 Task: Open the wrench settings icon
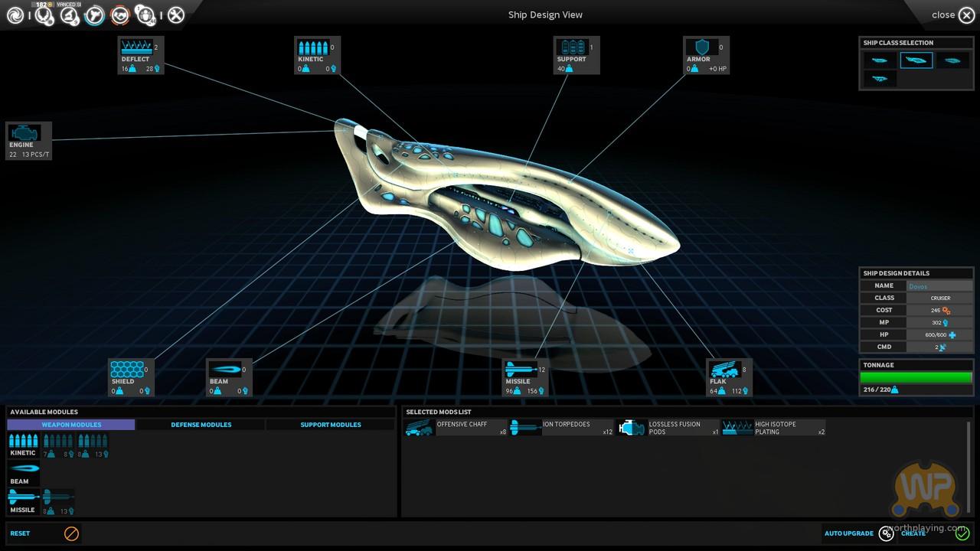[x=176, y=15]
